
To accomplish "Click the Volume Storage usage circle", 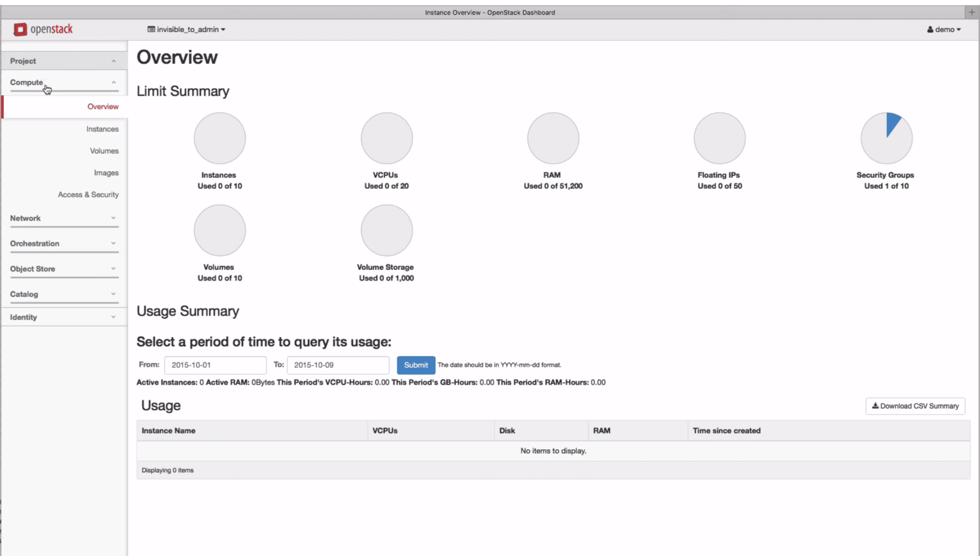I will (x=386, y=230).
